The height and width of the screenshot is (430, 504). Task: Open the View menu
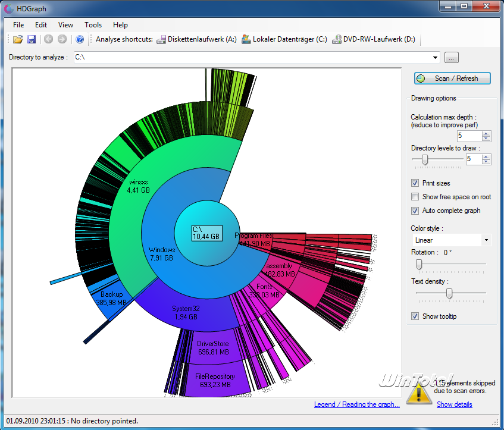pyautogui.click(x=65, y=25)
